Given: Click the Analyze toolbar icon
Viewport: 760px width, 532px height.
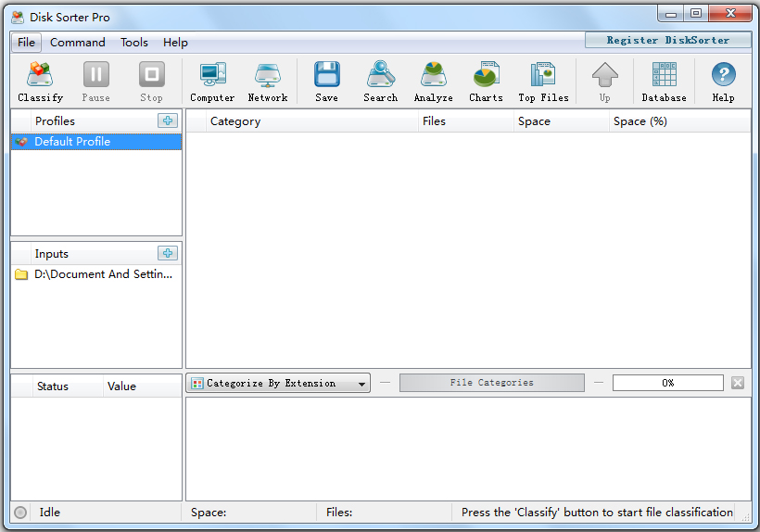Looking at the screenshot, I should click(433, 82).
